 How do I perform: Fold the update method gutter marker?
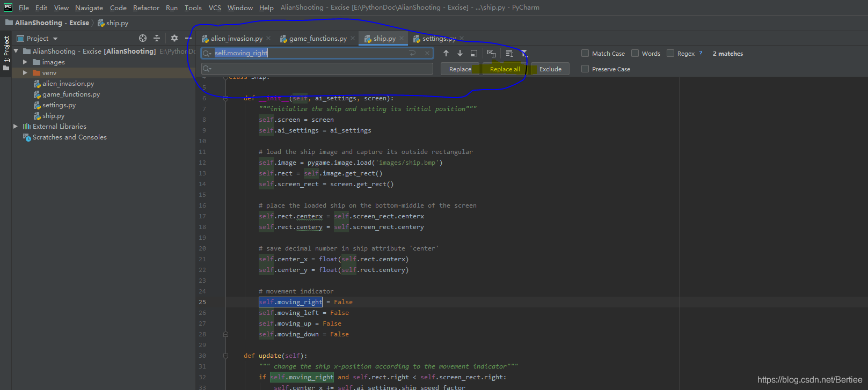click(225, 356)
